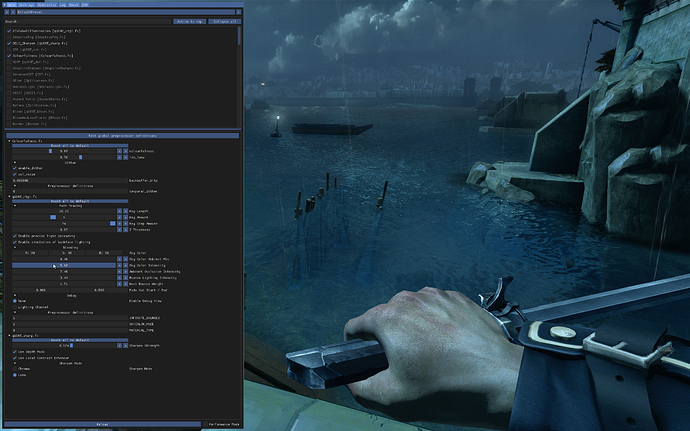Collapse the Dither group
This screenshot has height=431, width=690.
click(x=15, y=162)
